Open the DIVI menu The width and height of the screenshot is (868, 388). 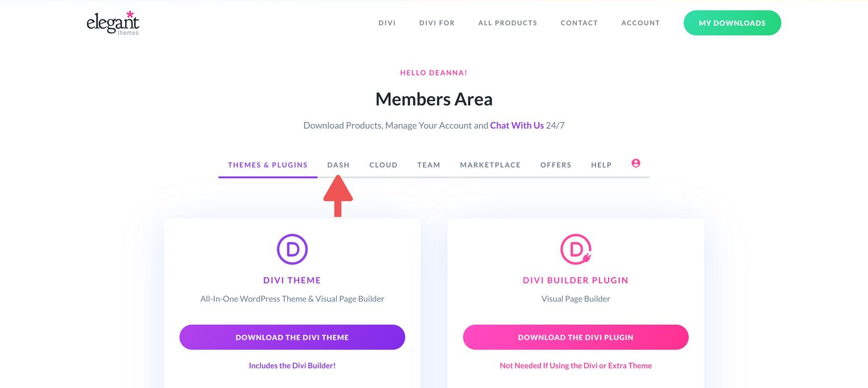[x=387, y=23]
